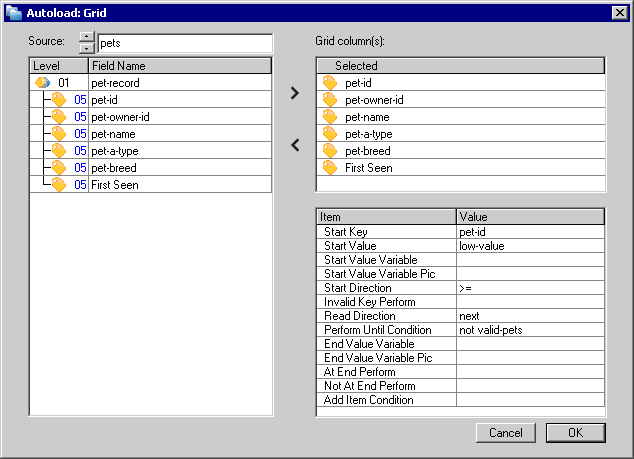The width and height of the screenshot is (634, 459).
Task: Click the Add Item Condition item
Action: pos(387,400)
